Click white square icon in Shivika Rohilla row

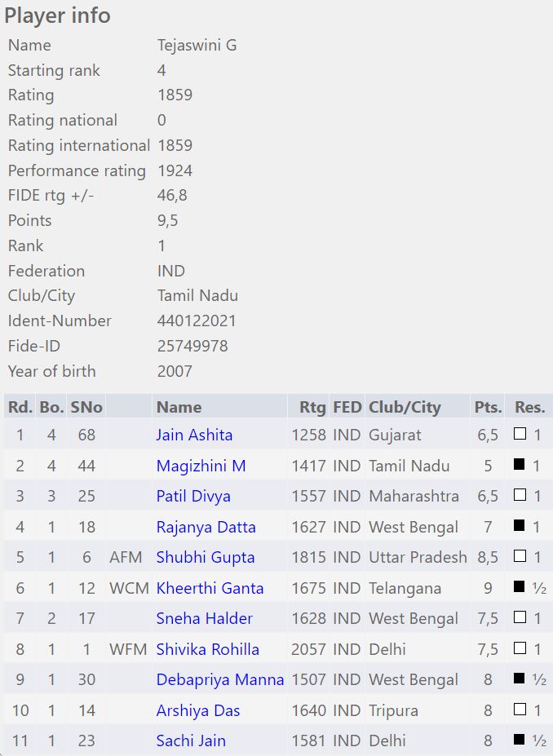tap(520, 648)
